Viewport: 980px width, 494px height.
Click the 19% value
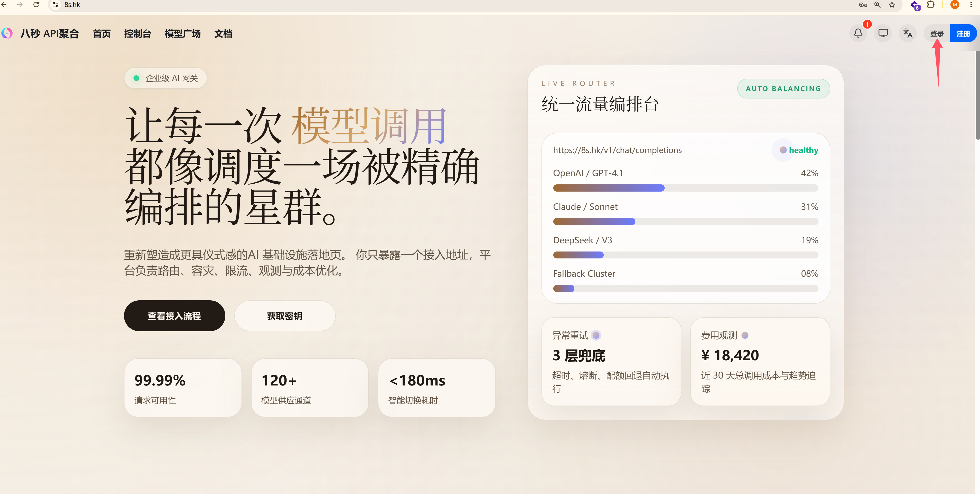click(x=809, y=240)
